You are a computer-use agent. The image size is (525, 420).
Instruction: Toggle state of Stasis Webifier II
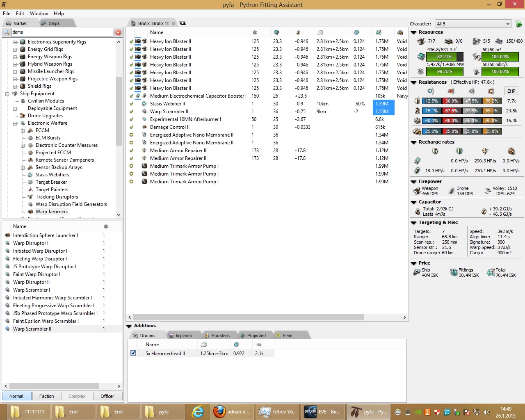[131, 104]
